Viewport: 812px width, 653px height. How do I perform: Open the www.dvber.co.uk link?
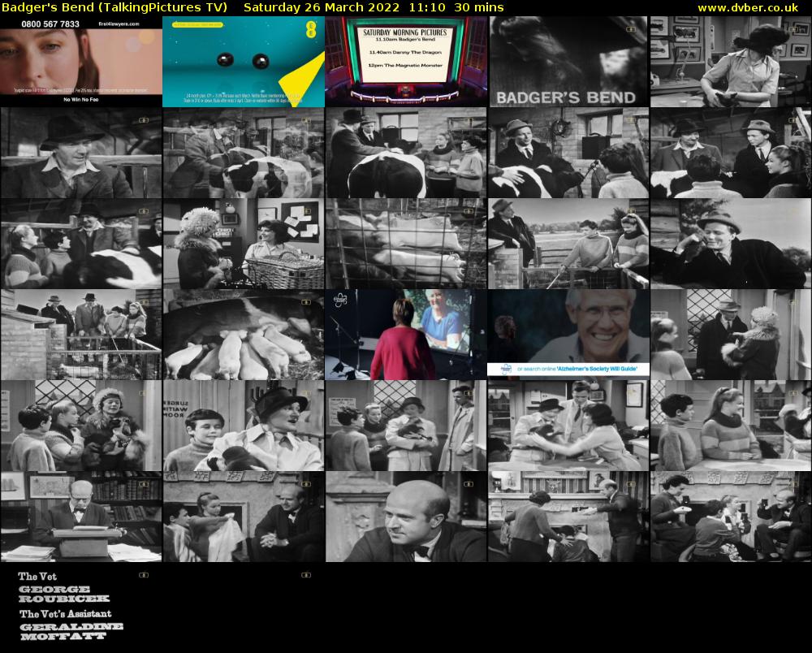click(x=748, y=8)
